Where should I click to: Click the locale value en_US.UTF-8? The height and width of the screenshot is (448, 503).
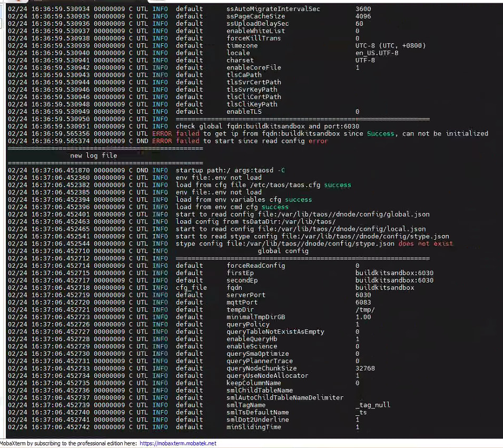[377, 53]
